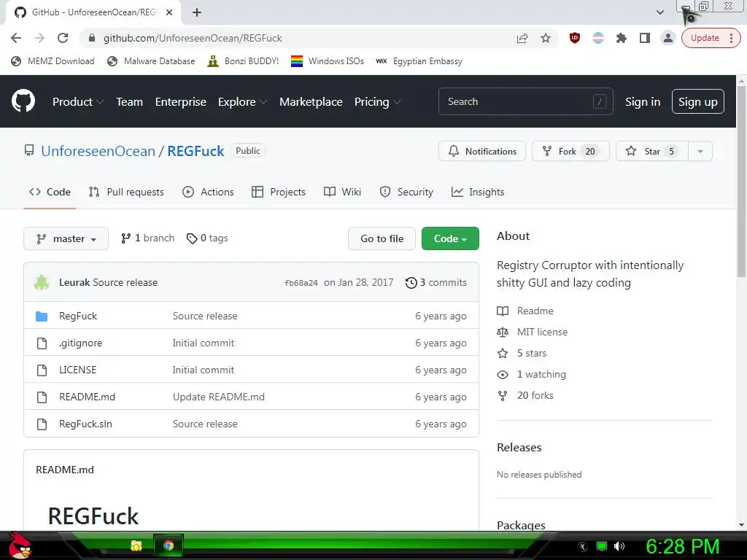
Task: Click the browser forward arrow
Action: [x=39, y=38]
